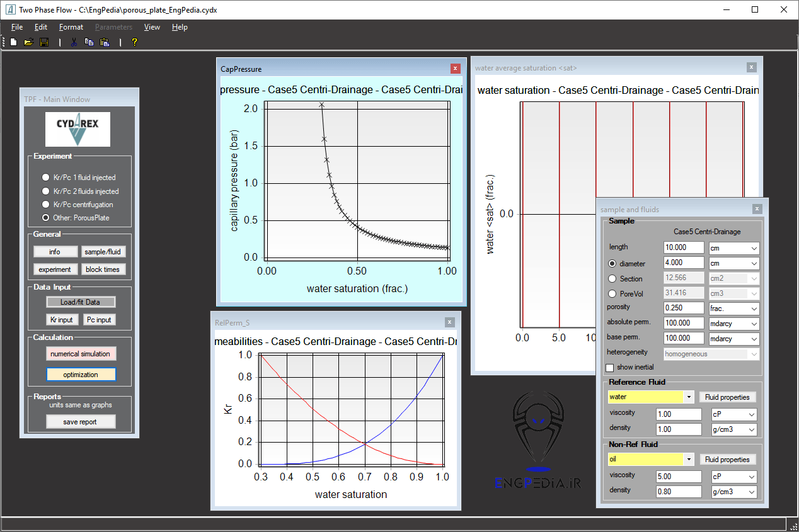Click the New file toolbar icon

click(x=13, y=42)
